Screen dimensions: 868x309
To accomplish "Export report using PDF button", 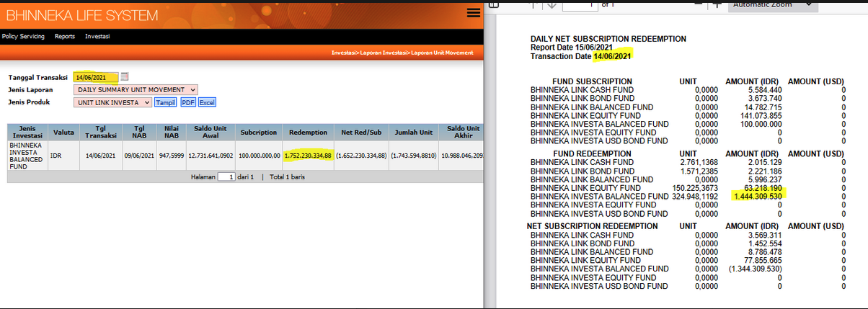I will (187, 103).
